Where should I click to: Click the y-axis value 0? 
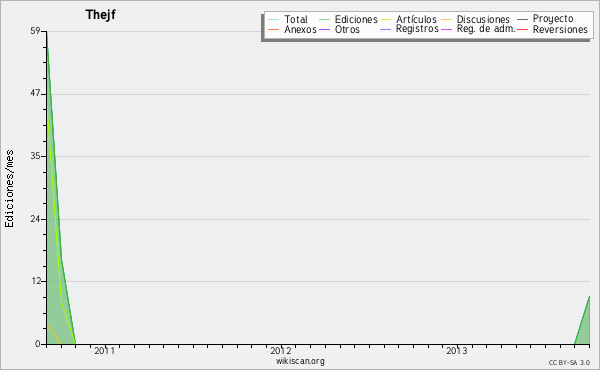[x=38, y=344]
